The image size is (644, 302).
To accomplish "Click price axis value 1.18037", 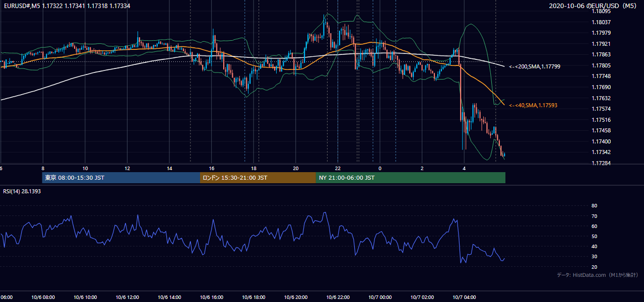I will point(601,22).
